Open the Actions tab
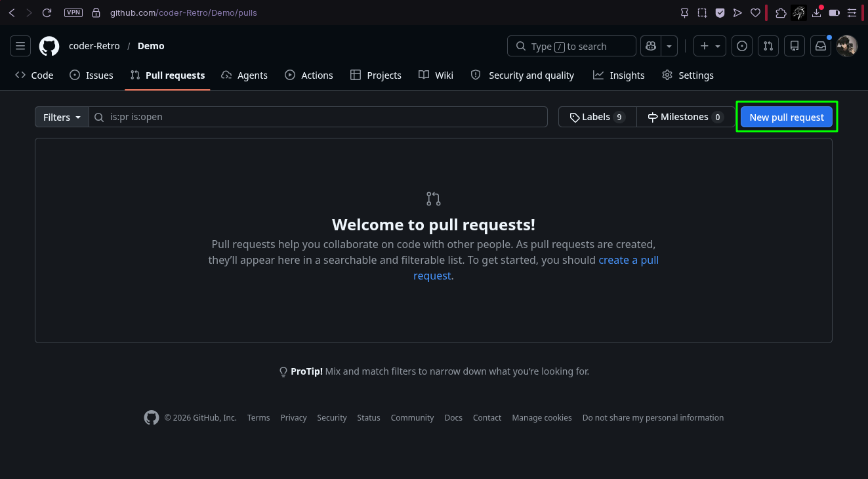Viewport: 868px width, 479px height. 309,75
